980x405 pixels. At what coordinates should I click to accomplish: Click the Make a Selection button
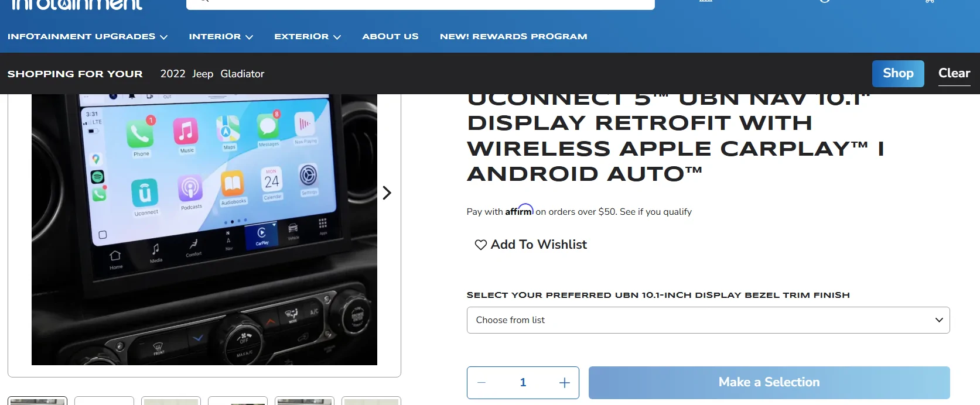tap(769, 383)
